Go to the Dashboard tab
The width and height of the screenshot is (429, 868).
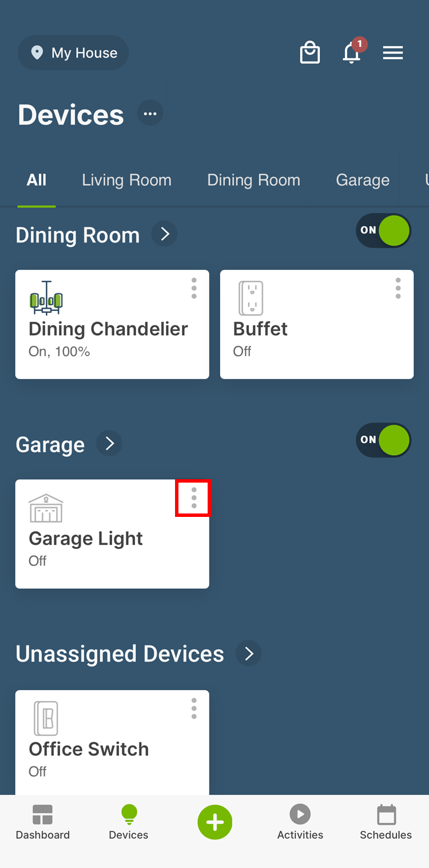coord(43,822)
